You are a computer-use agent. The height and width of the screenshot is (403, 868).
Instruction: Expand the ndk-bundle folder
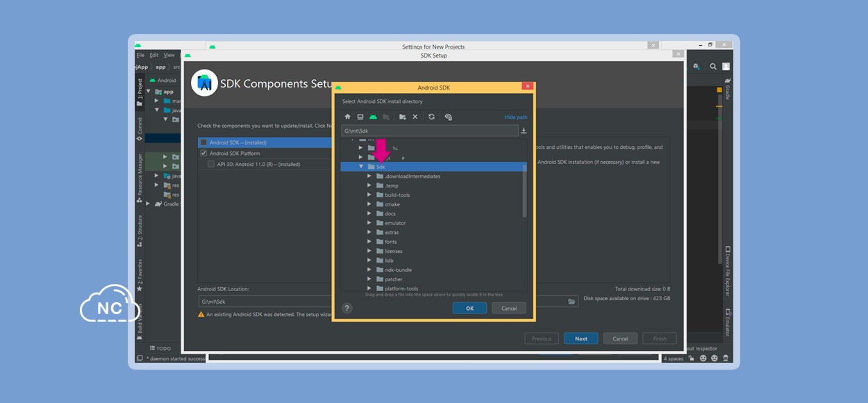coord(369,270)
